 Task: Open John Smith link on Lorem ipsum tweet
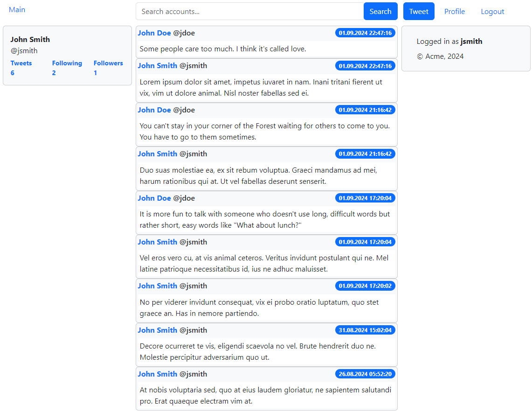coord(158,65)
